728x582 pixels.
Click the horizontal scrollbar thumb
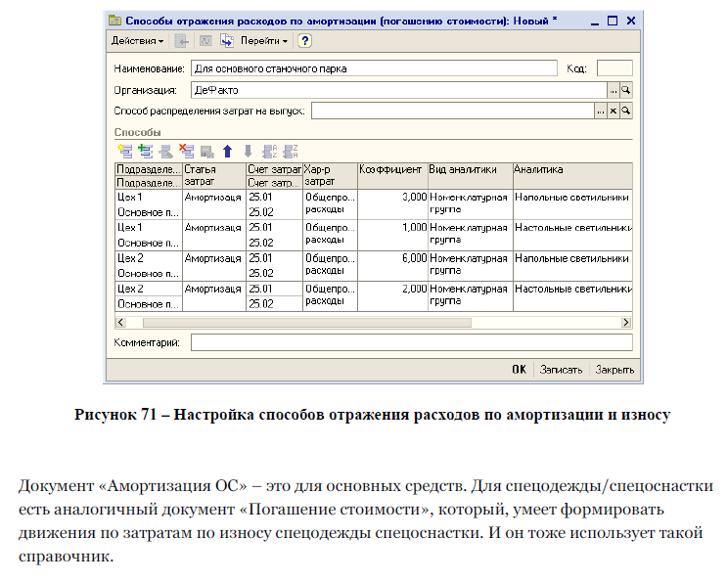pos(307,322)
